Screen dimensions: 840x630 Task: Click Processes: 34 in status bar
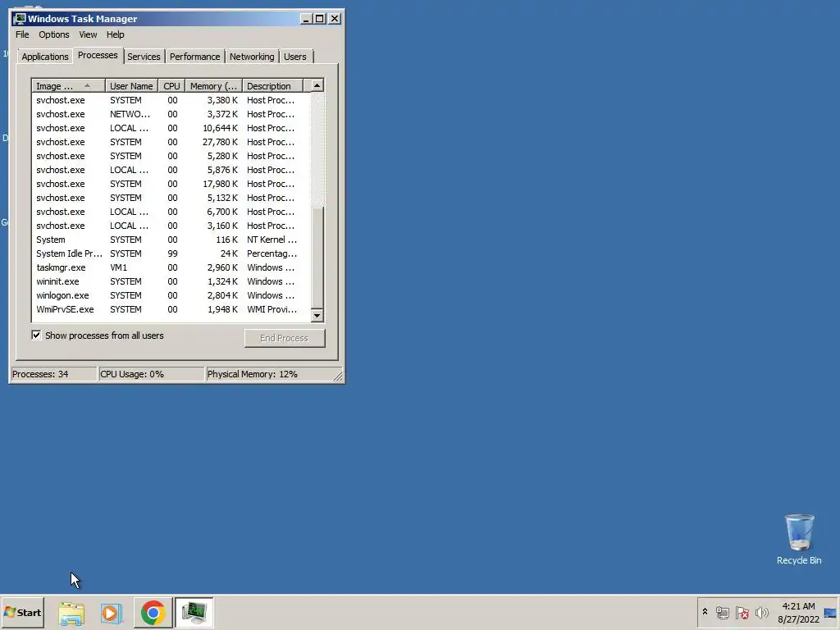pos(53,374)
